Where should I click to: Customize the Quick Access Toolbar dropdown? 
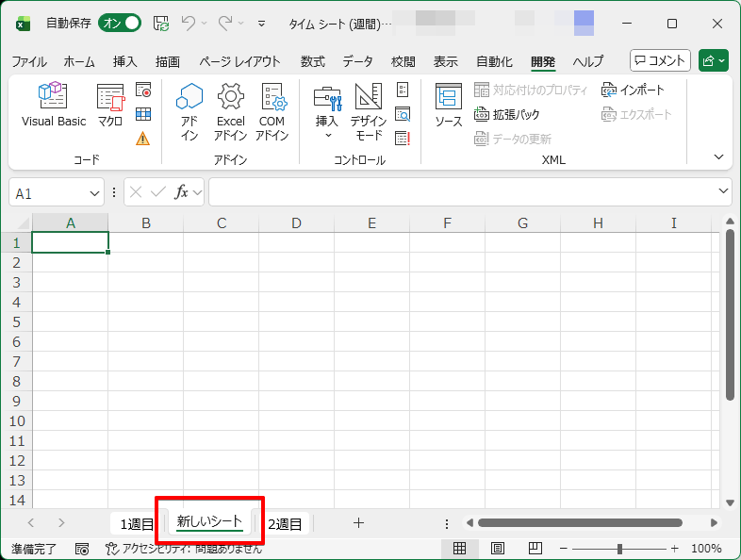coord(261,24)
